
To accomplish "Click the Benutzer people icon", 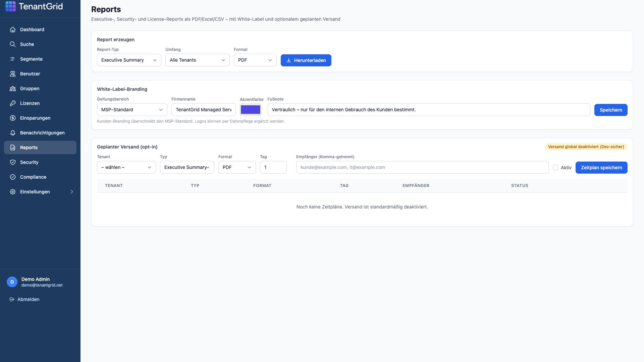I will [x=13, y=74].
